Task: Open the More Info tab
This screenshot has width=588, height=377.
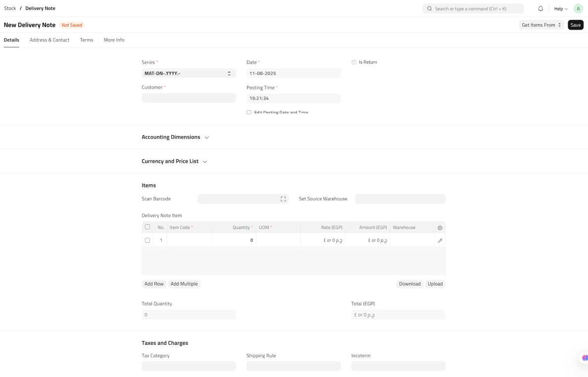Action: click(x=114, y=40)
